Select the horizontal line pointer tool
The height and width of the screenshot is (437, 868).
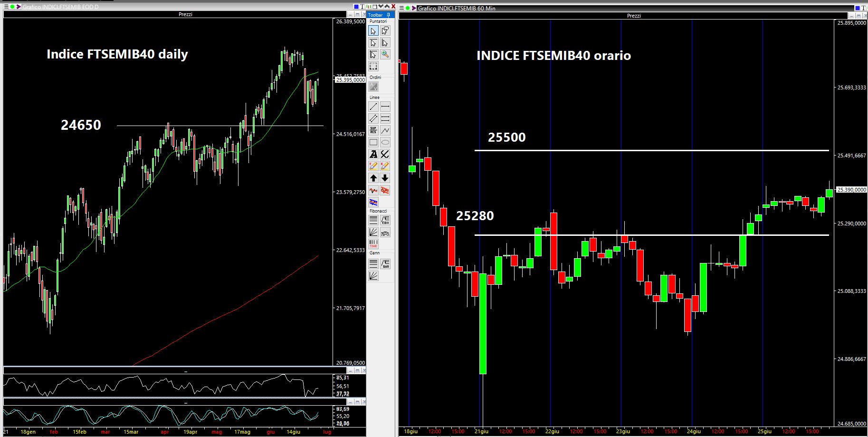[373, 43]
